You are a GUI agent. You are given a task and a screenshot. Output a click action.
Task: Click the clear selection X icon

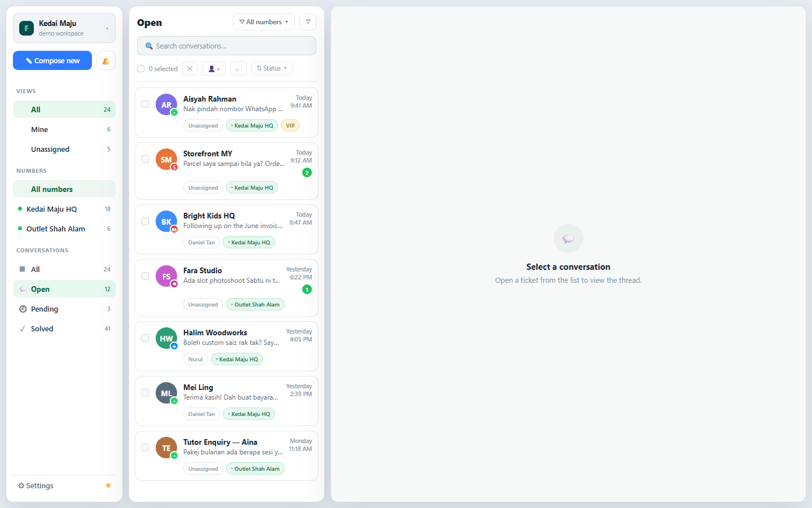tap(190, 68)
